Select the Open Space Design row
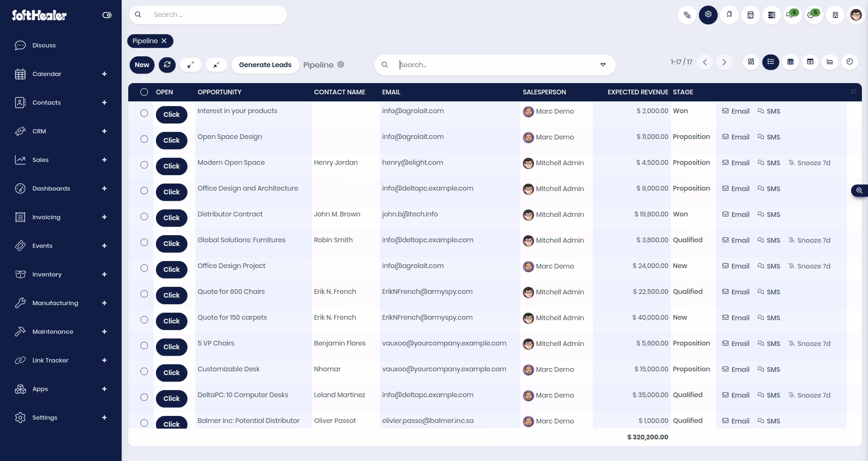Image resolution: width=868 pixels, height=461 pixels. click(144, 139)
